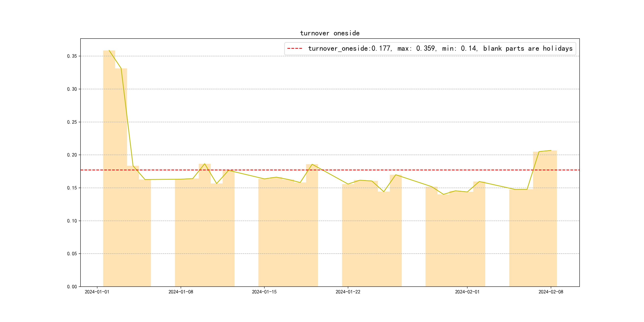Click the x-axis label 2024-01-01
This screenshot has width=644, height=322.
click(x=97, y=292)
